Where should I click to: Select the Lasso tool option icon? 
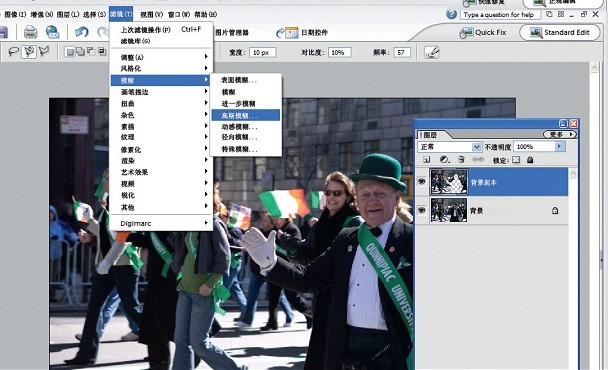coord(14,51)
